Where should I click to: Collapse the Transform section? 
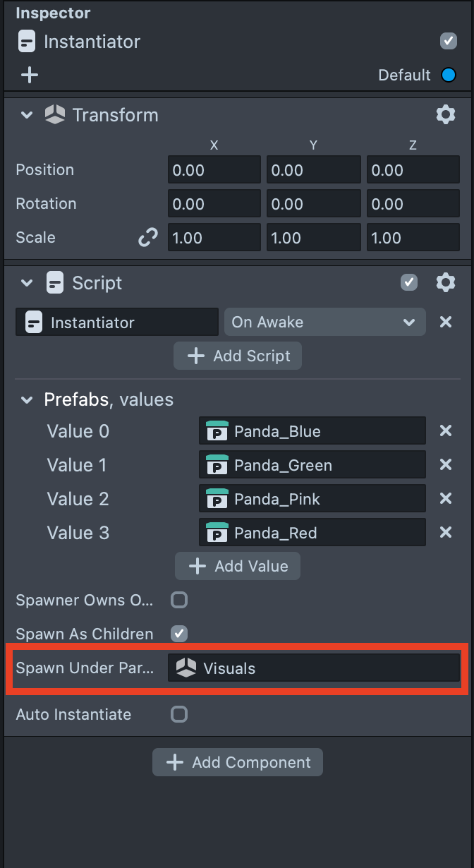27,114
